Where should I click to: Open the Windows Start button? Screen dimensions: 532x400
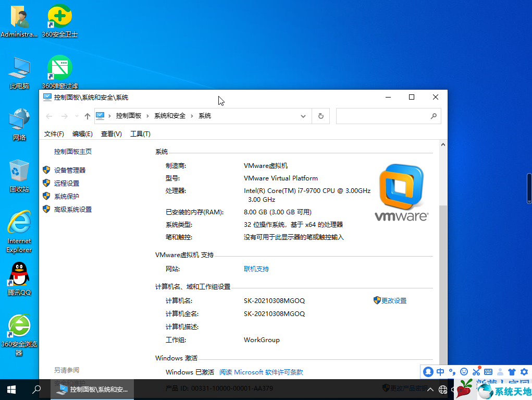click(11, 389)
